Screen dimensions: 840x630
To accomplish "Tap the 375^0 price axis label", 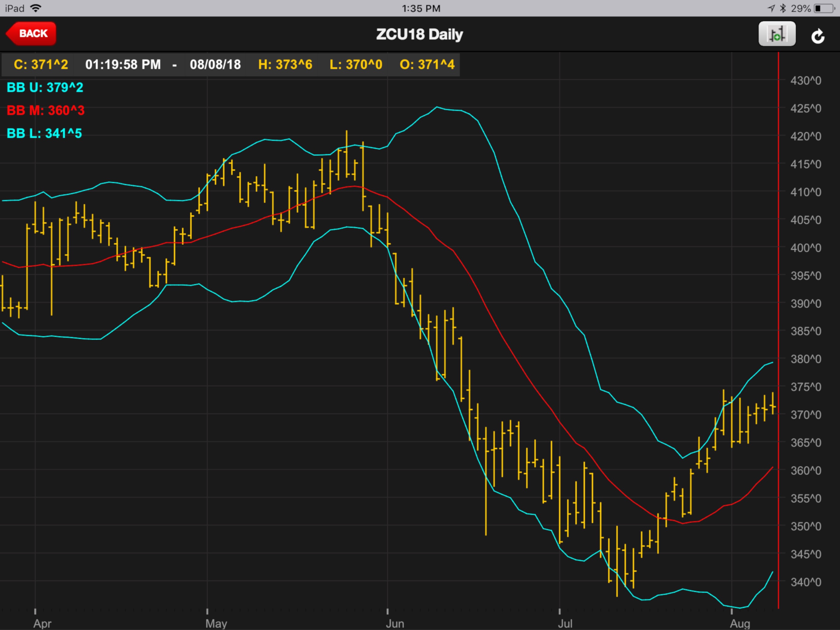I will tap(806, 387).
